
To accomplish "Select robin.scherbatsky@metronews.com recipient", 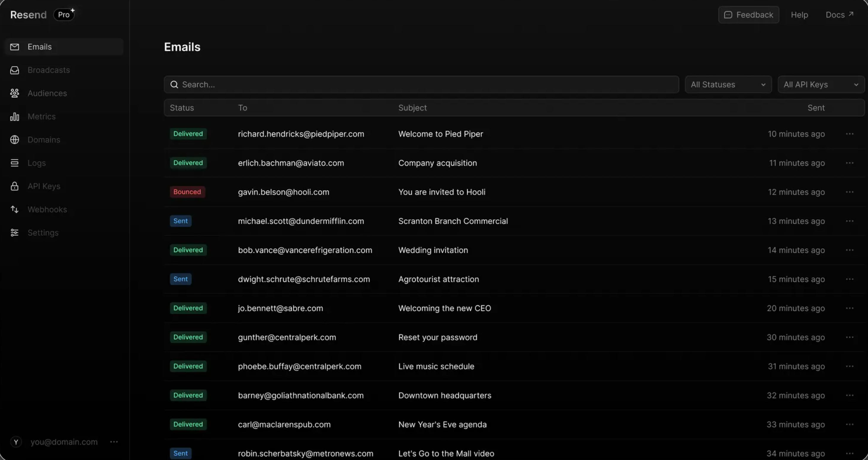I will (306, 453).
